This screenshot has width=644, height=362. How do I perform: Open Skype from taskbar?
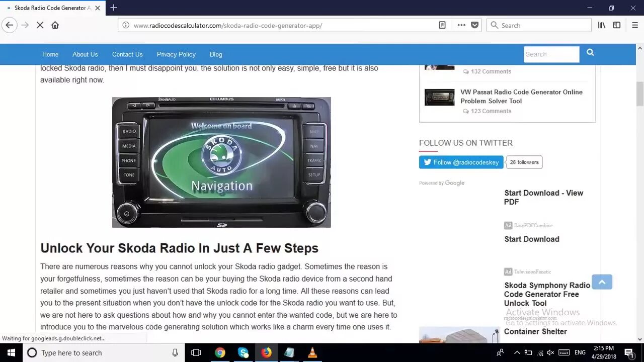pos(244,352)
